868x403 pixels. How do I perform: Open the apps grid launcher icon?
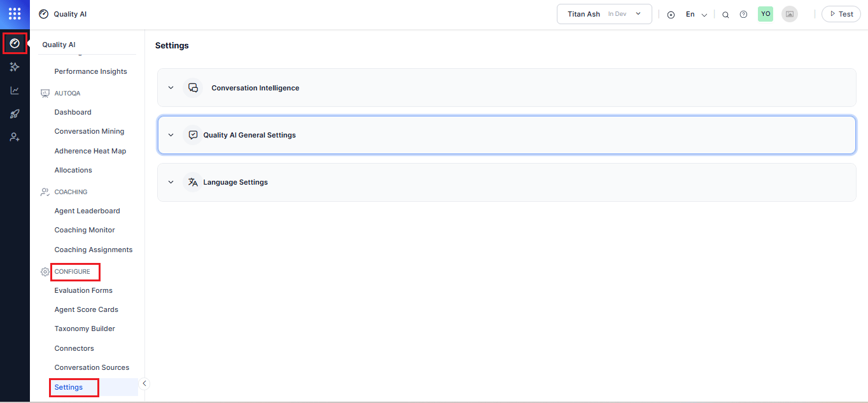(x=15, y=13)
